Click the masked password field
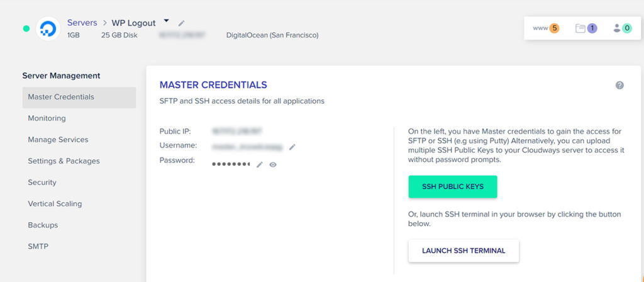 pyautogui.click(x=231, y=164)
